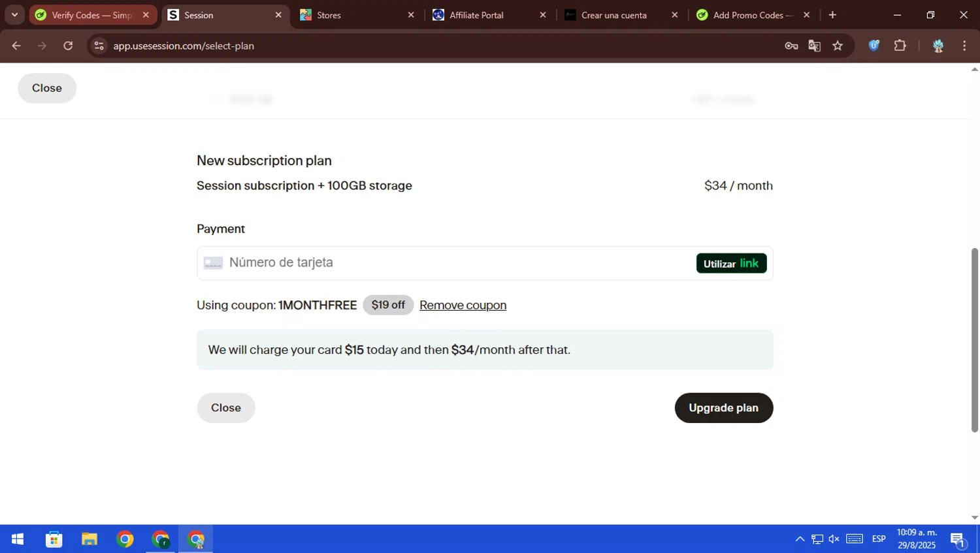Open the tab search dropdown arrow

pos(14,14)
